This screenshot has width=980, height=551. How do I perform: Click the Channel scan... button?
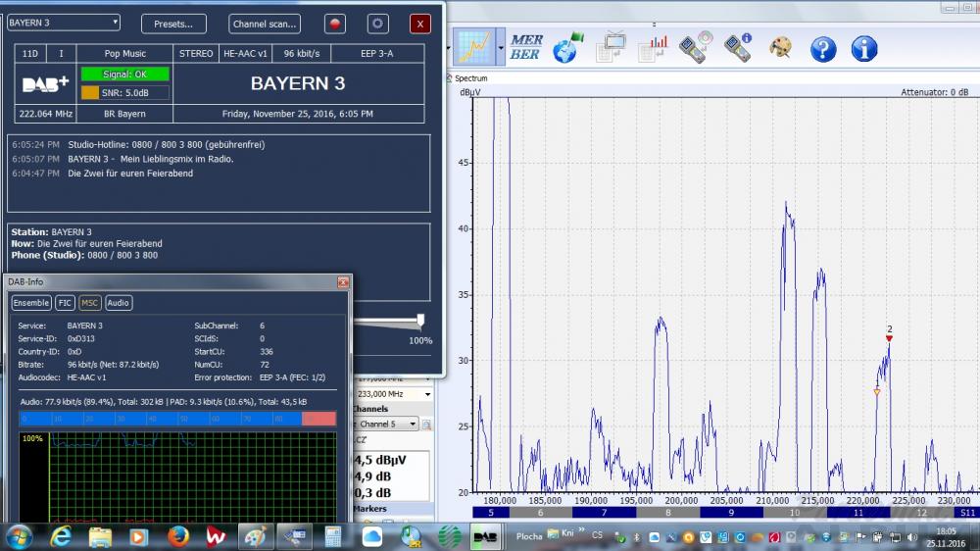pos(265,24)
